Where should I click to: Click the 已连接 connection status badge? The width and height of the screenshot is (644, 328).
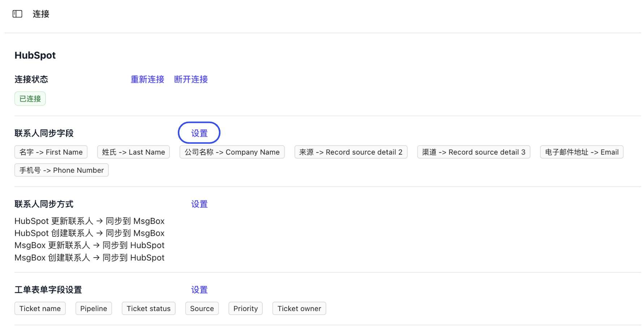[x=30, y=98]
